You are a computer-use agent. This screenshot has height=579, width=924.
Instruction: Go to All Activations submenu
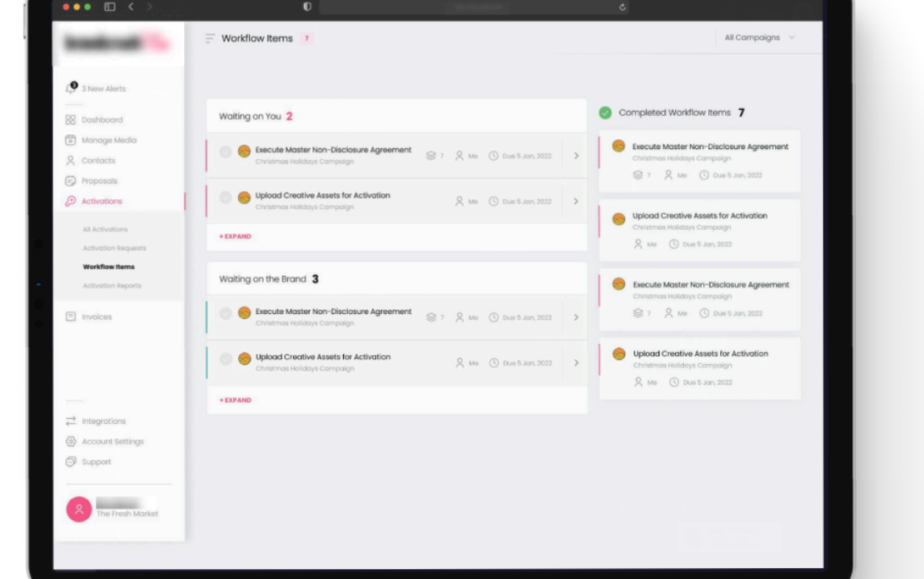(x=105, y=229)
